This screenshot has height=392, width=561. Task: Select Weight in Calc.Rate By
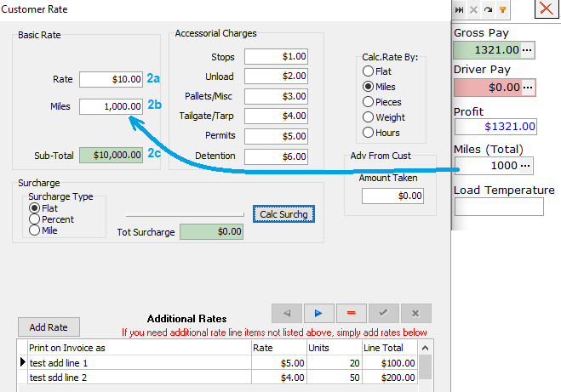[x=369, y=117]
